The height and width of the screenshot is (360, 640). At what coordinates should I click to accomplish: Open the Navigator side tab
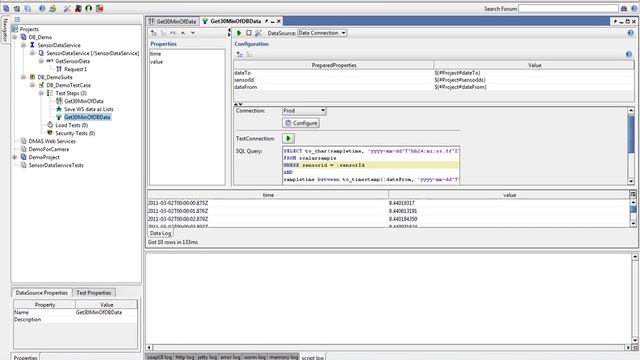(x=5, y=30)
